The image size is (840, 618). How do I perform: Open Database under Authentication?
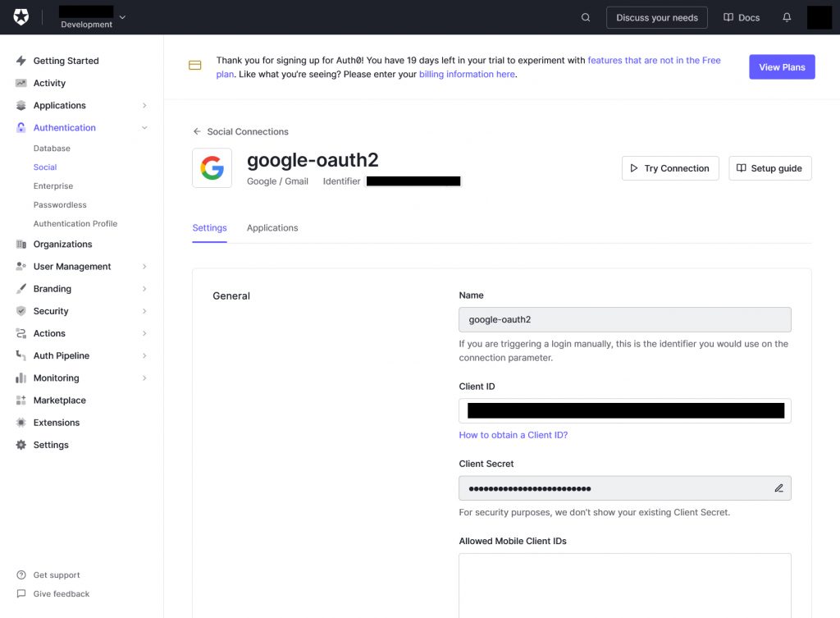coord(52,149)
